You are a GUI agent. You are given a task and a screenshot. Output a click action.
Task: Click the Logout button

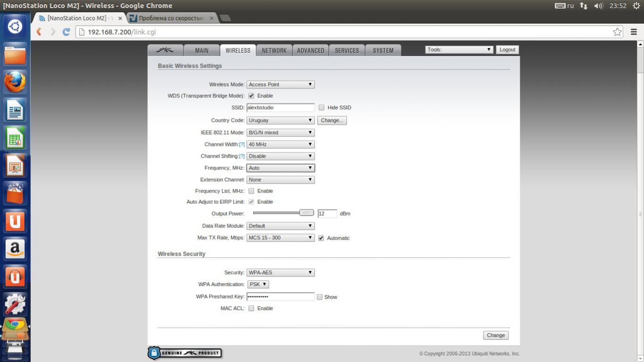coord(508,50)
